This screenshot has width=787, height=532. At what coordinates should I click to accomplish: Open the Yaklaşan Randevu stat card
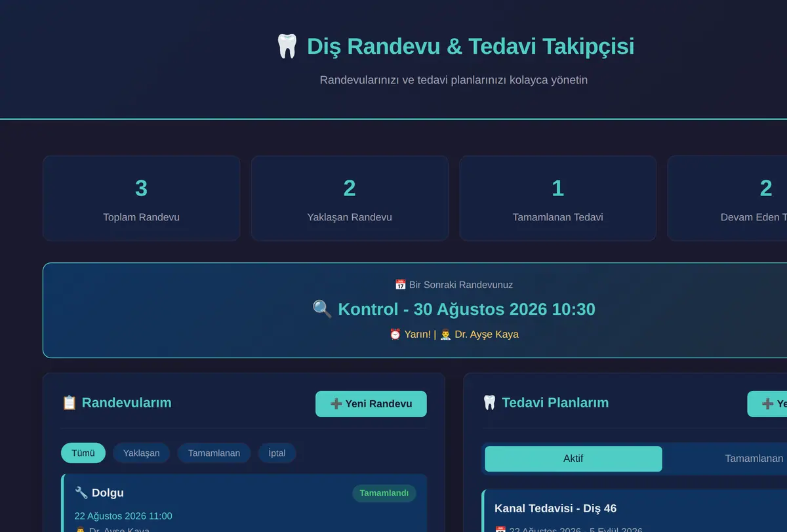pyautogui.click(x=350, y=198)
